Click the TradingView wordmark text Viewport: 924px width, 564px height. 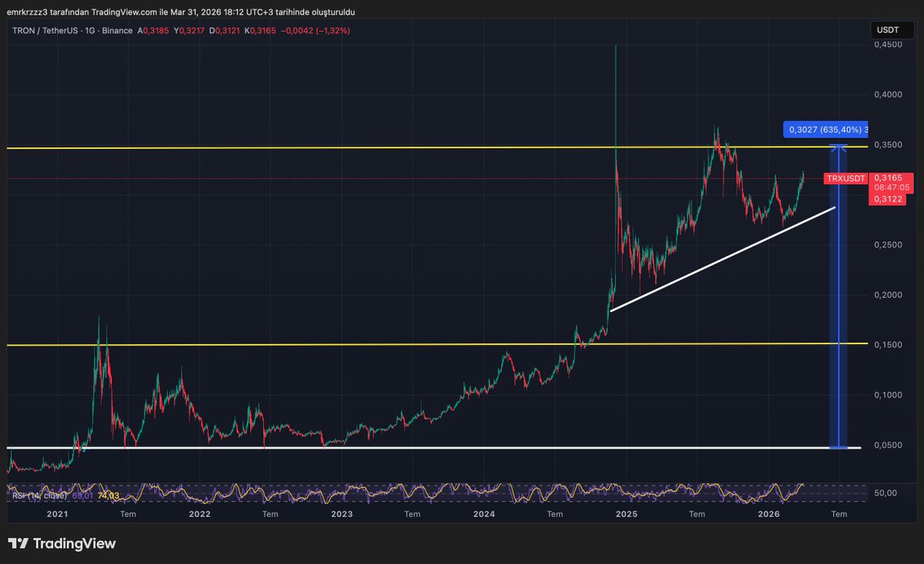(x=75, y=543)
